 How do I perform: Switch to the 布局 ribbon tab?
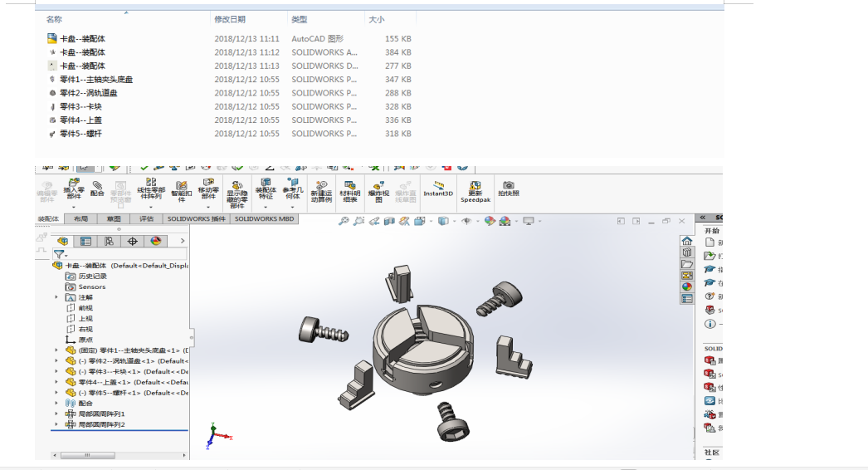click(80, 219)
